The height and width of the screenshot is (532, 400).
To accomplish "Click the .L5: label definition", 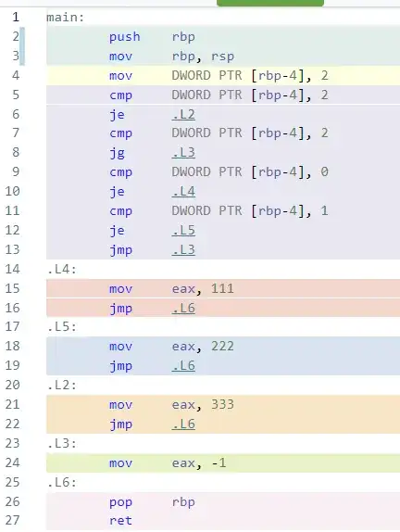I will coord(62,327).
